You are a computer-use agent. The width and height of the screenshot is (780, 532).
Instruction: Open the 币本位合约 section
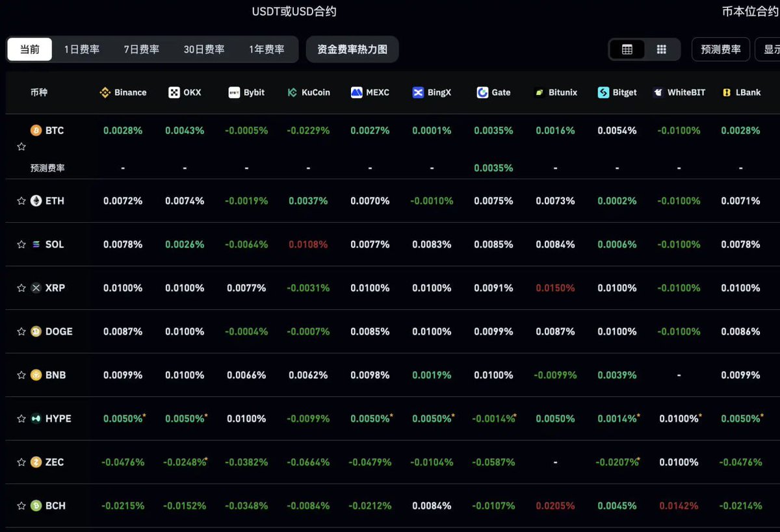point(750,11)
